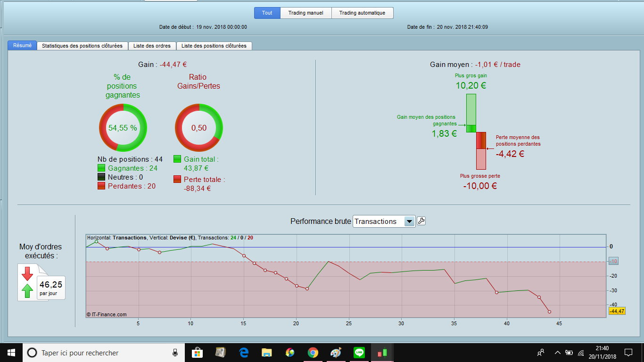The height and width of the screenshot is (362, 644).
Task: Open the People icon in the system tray
Action: tap(541, 353)
